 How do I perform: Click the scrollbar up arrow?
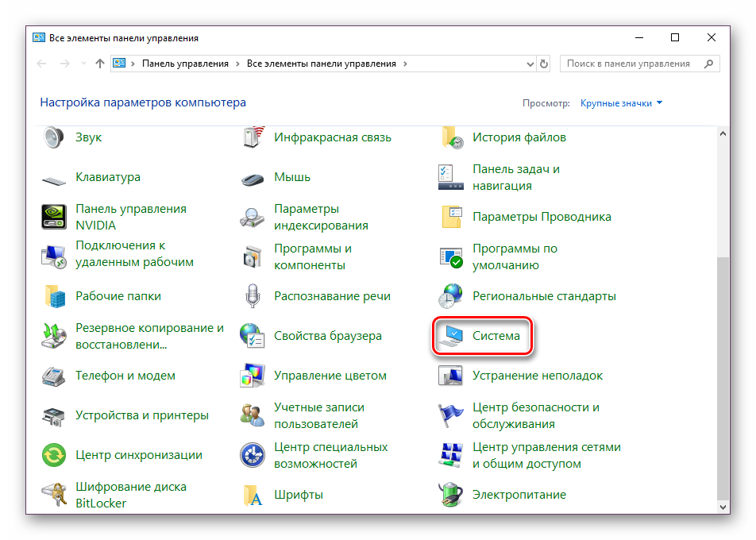tap(723, 133)
